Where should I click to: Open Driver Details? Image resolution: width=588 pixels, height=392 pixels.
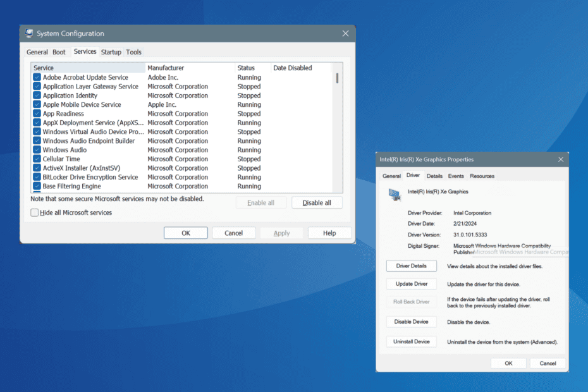click(412, 266)
